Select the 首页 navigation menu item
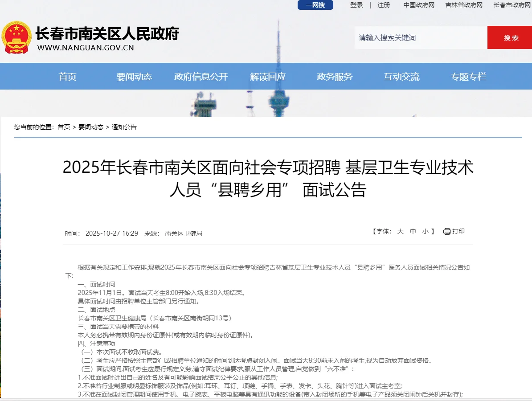The width and height of the screenshot is (532, 401). coord(67,76)
